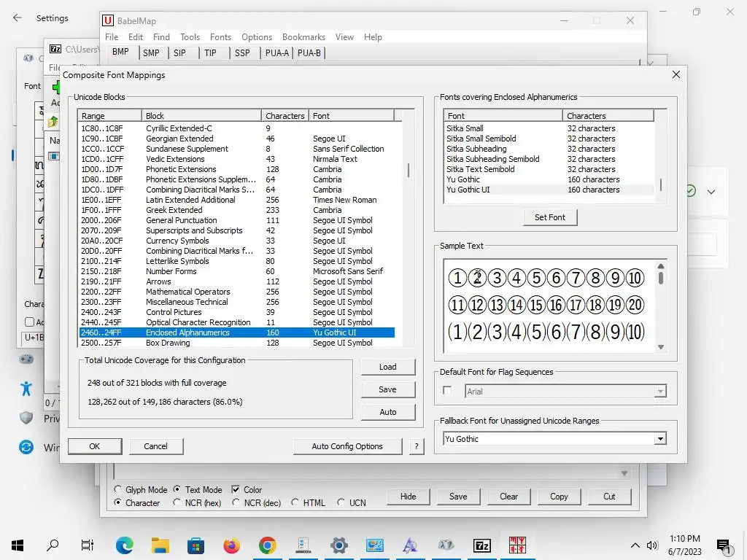This screenshot has width=747, height=560.
Task: Click the Windows Start button
Action: point(18,545)
